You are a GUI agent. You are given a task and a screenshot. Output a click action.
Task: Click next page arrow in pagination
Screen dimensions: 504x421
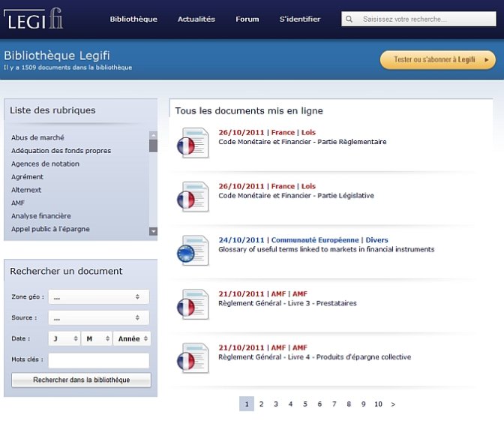tap(393, 404)
